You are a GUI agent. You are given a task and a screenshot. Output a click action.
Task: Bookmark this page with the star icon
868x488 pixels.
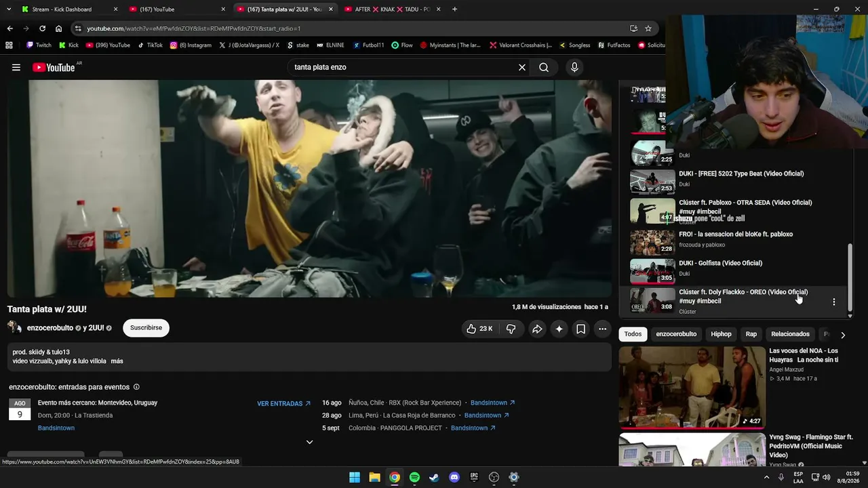tap(648, 28)
